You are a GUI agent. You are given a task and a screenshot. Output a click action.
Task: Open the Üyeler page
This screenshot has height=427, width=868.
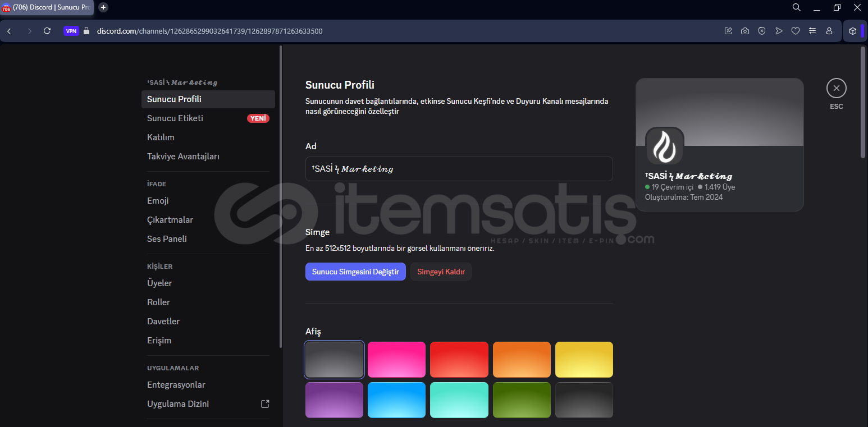[x=208, y=283]
